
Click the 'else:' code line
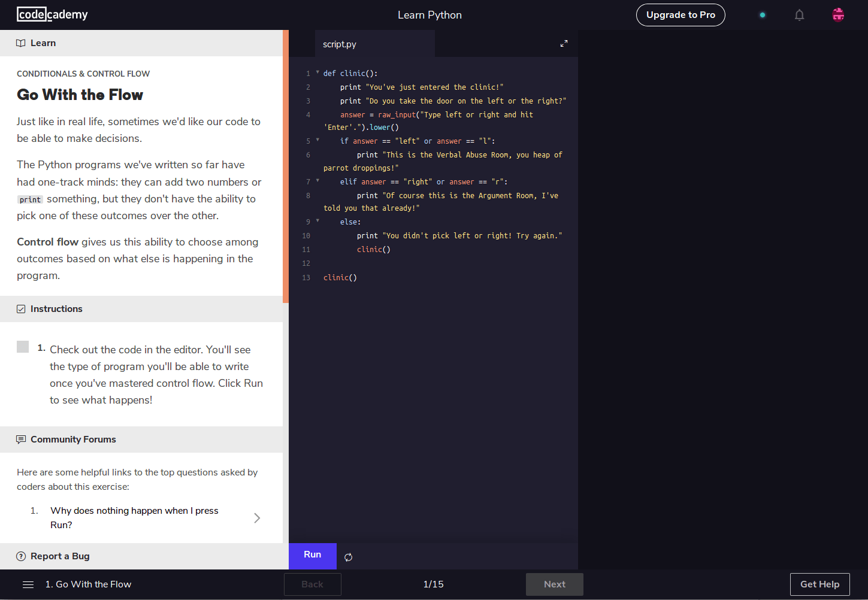(x=350, y=222)
